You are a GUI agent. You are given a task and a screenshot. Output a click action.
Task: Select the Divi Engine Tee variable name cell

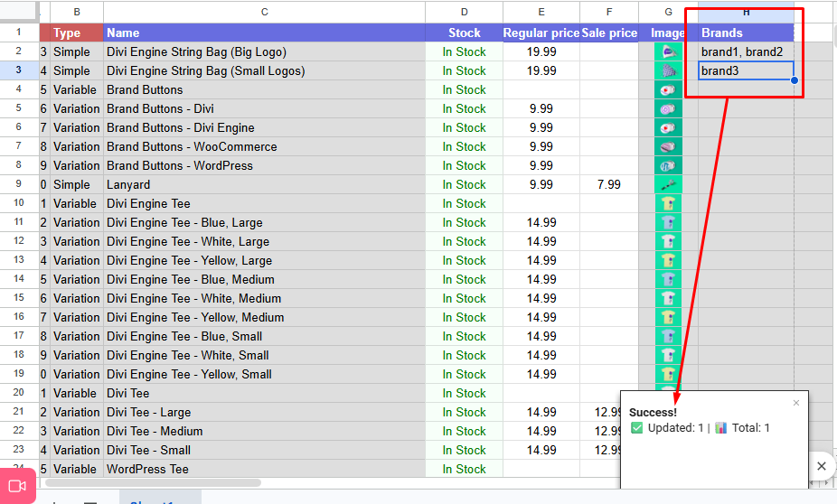[x=264, y=204]
